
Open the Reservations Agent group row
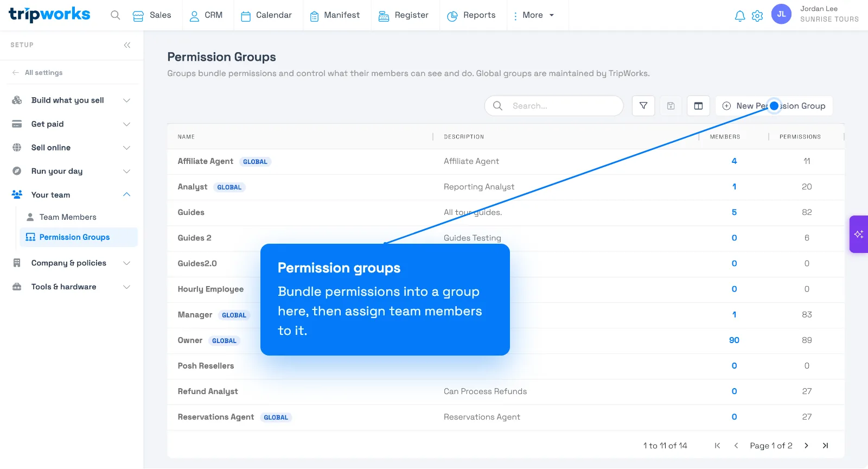506,417
